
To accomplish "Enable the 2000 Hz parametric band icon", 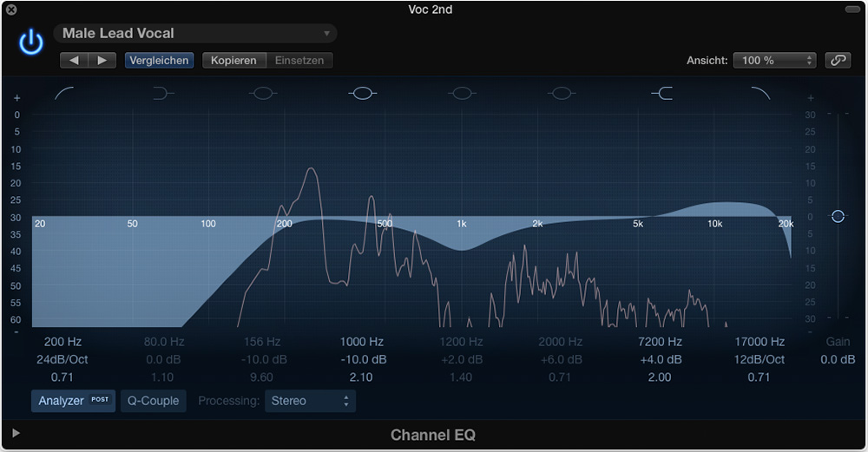I will pos(562,94).
